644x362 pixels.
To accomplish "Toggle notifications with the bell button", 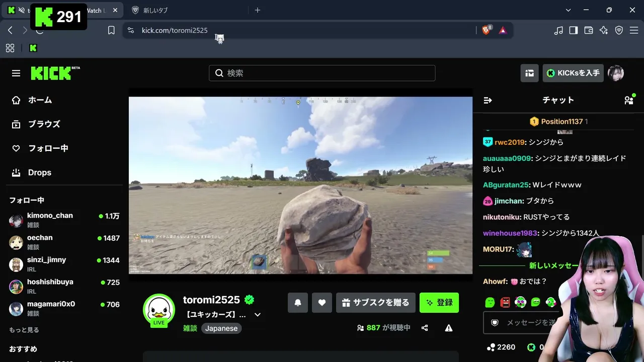I will pyautogui.click(x=298, y=303).
